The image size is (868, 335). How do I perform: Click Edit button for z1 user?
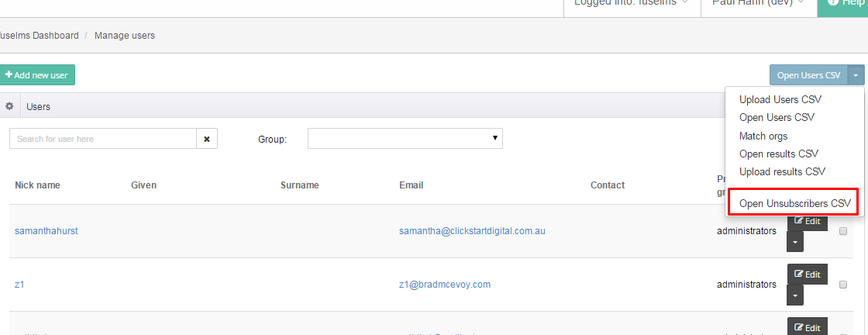807,275
